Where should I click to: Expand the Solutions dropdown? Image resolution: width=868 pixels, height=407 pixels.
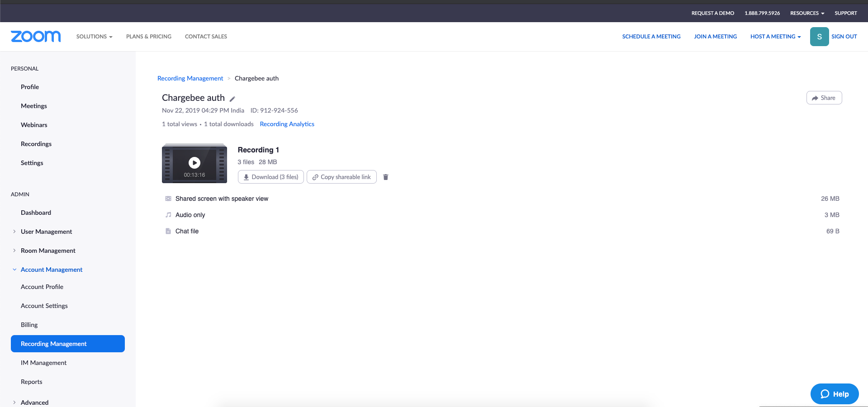94,37
